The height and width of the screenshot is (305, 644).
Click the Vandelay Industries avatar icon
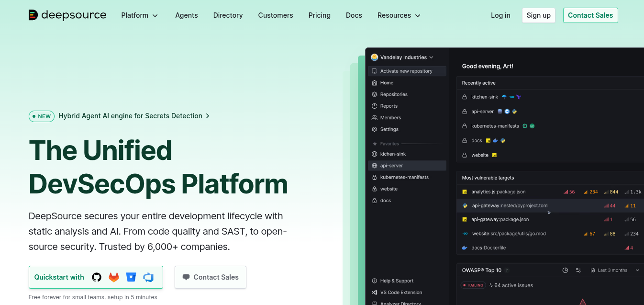[375, 57]
